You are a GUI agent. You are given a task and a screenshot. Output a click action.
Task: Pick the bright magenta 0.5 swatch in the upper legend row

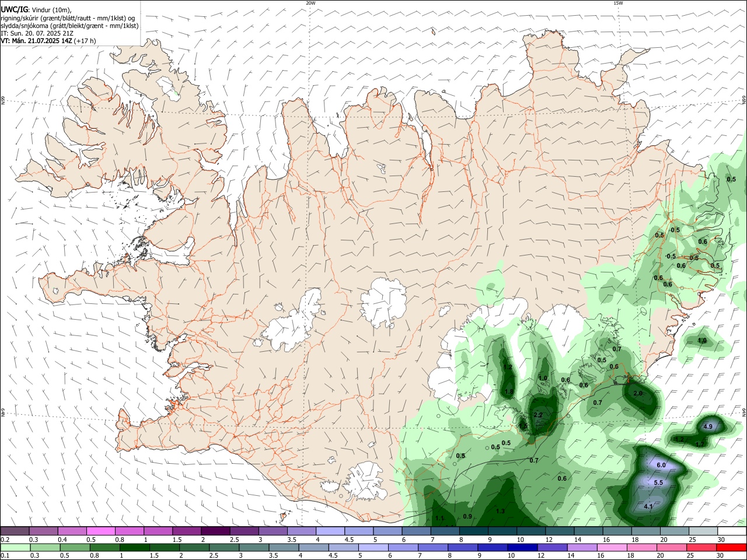tap(101, 531)
